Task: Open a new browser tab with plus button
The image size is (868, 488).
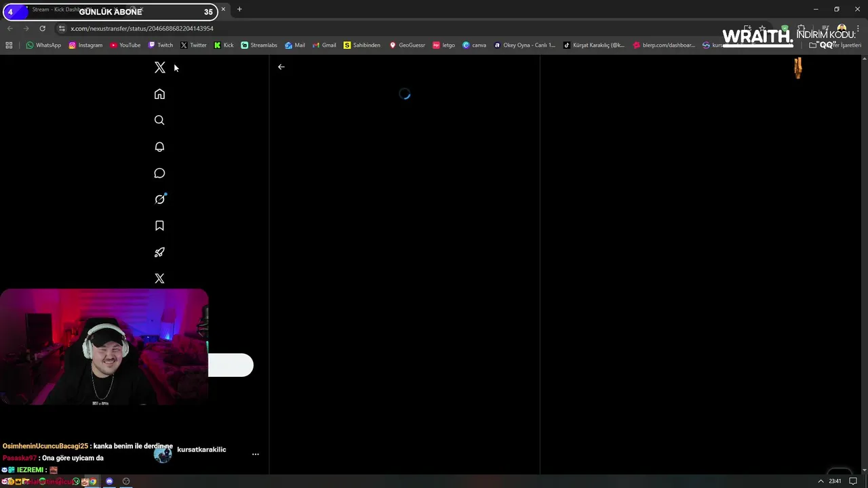Action: click(239, 9)
